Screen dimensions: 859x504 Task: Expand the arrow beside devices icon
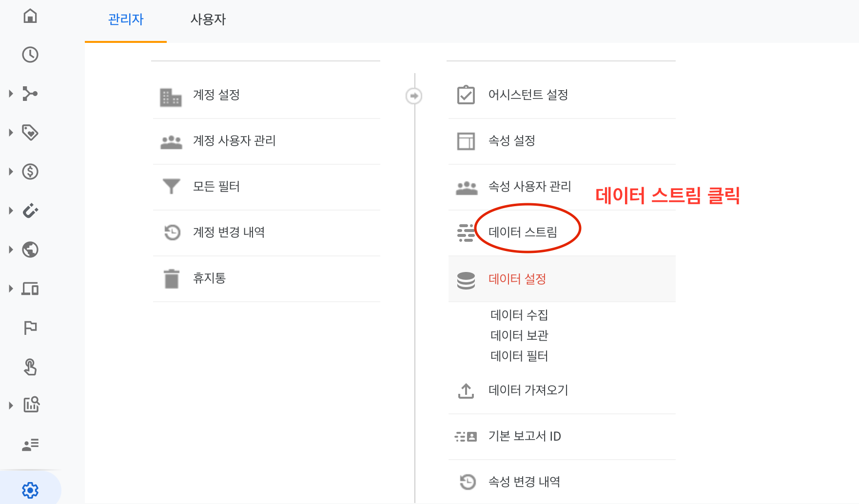11,289
